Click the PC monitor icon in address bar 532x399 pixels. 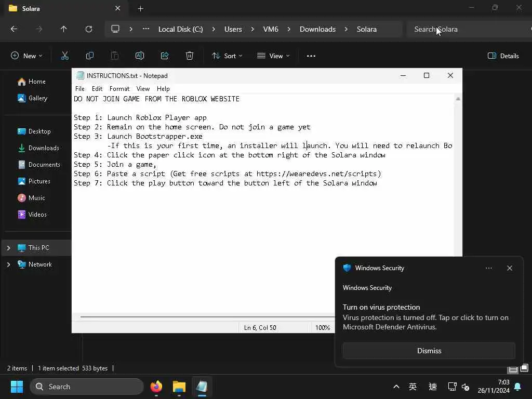115,29
